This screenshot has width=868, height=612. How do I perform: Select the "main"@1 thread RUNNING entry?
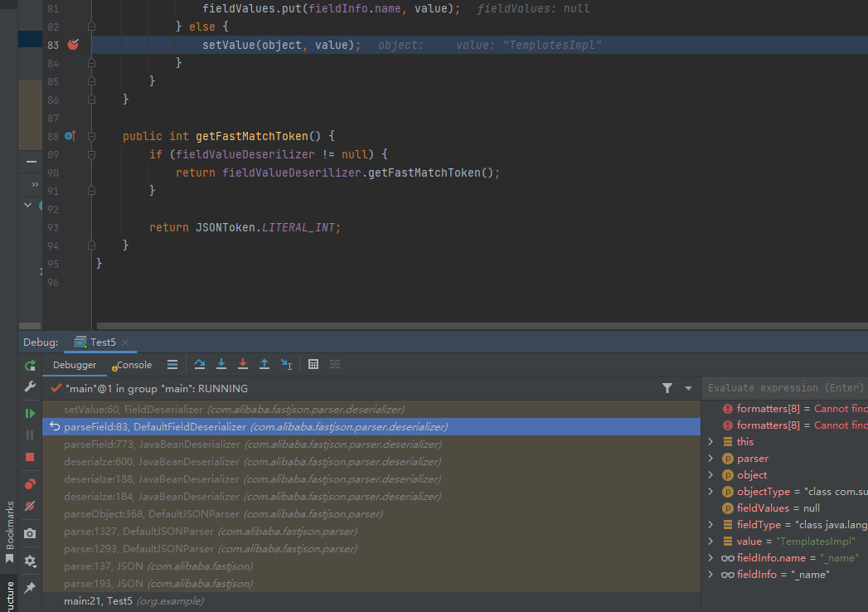tap(157, 388)
